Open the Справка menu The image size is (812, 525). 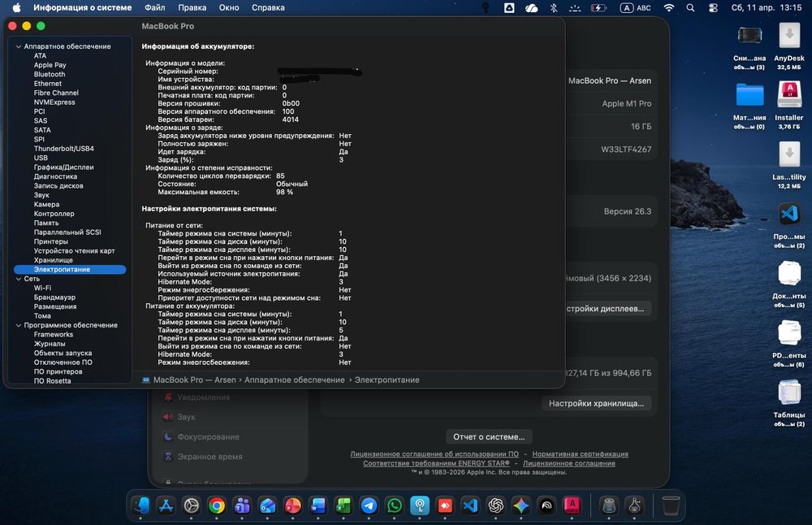pos(268,8)
